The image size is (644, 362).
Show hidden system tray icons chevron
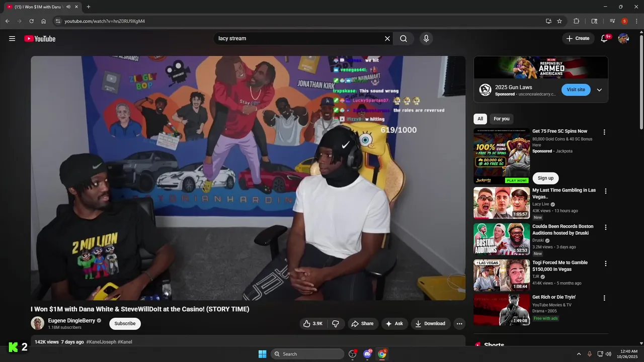click(579, 354)
